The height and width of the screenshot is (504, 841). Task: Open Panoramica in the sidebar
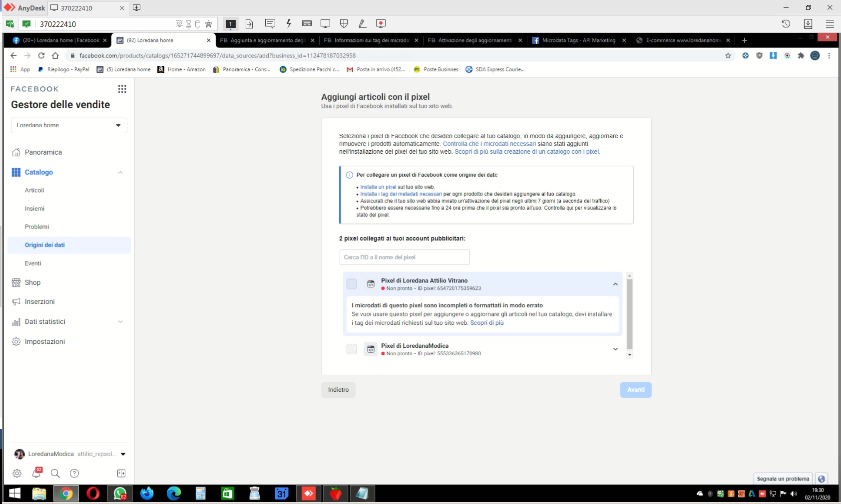coord(43,152)
